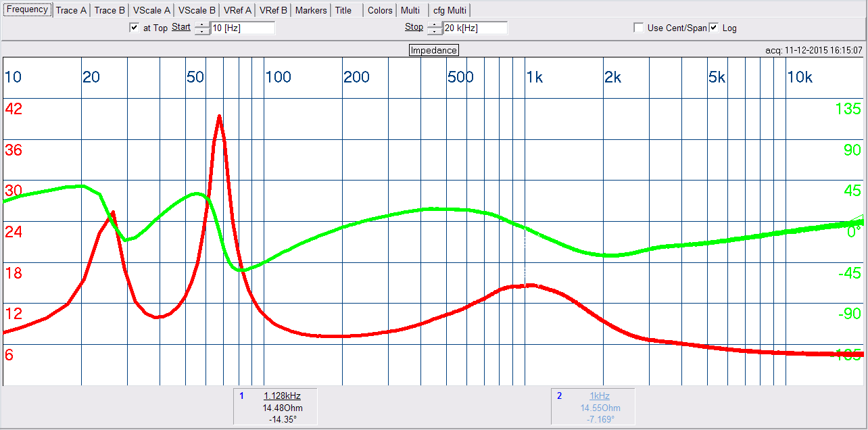Screen dimensions: 868x430
Task: Click the Stop frequency field showing 20 k[Hz]
Action: click(x=475, y=28)
